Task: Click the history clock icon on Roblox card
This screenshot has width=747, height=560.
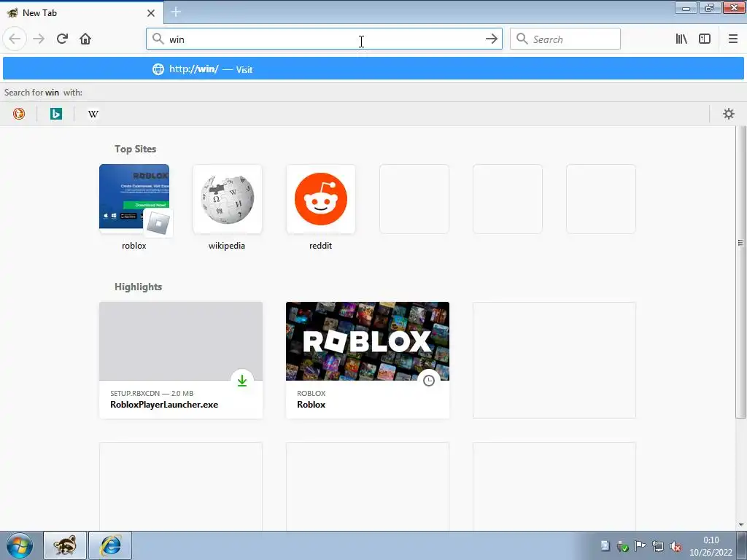Action: click(x=429, y=381)
